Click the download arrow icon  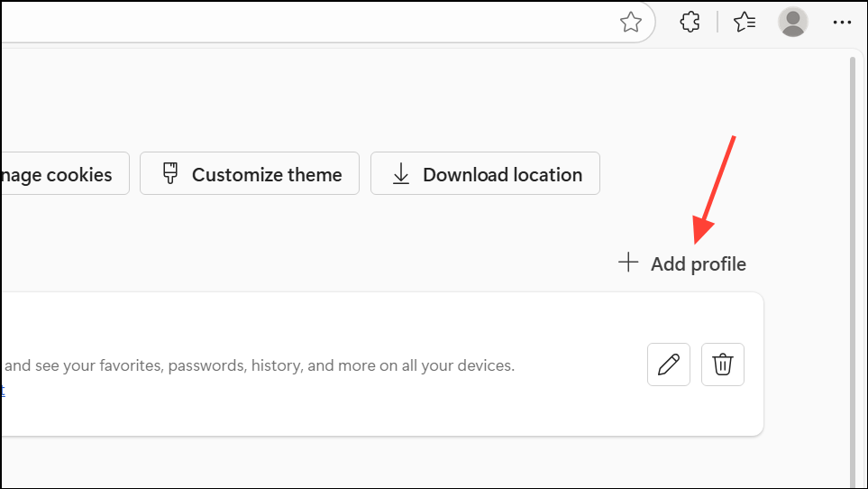click(401, 174)
